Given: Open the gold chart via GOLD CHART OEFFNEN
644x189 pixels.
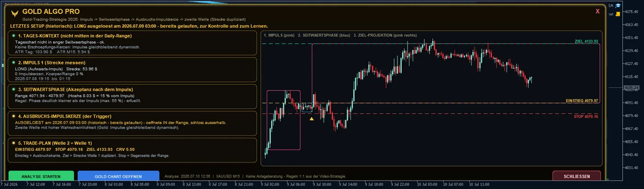Looking at the screenshot, I should tap(118, 177).
